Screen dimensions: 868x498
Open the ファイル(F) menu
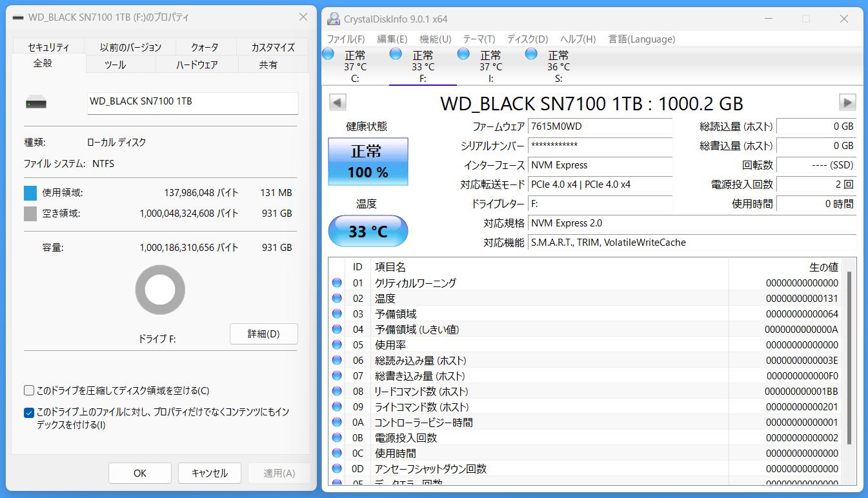pyautogui.click(x=346, y=39)
